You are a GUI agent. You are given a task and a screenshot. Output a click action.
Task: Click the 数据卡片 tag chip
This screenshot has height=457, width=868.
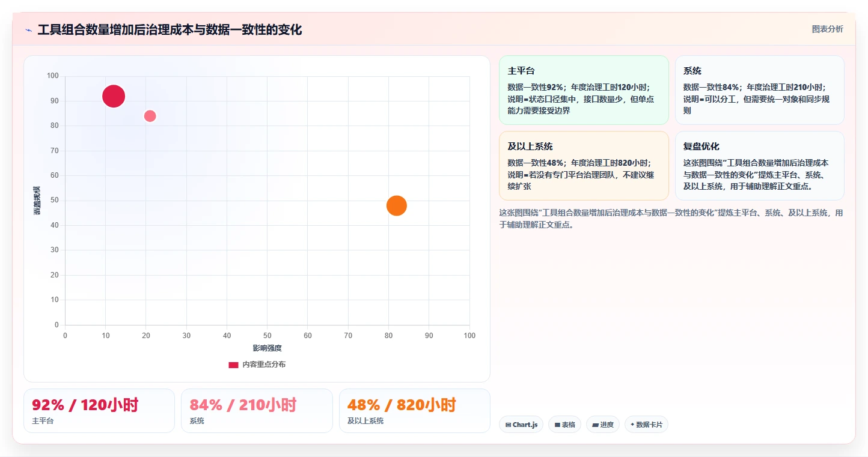click(646, 425)
